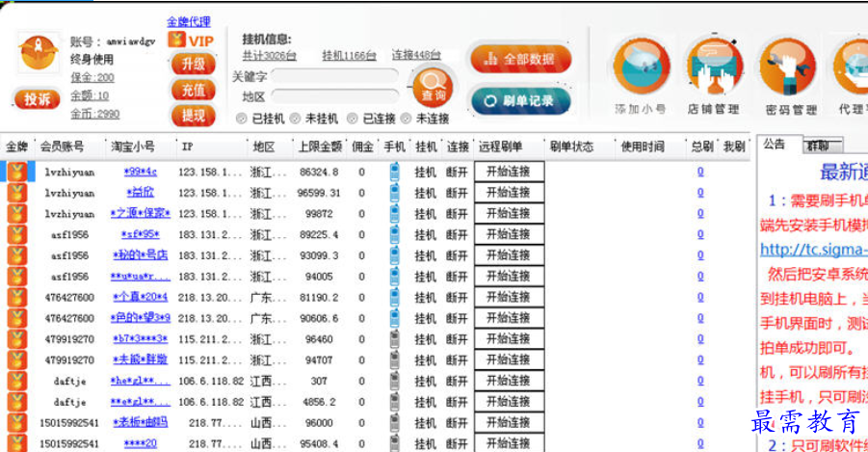Open 添加小号 (add sub-account) icon
868x452 pixels.
tap(641, 66)
